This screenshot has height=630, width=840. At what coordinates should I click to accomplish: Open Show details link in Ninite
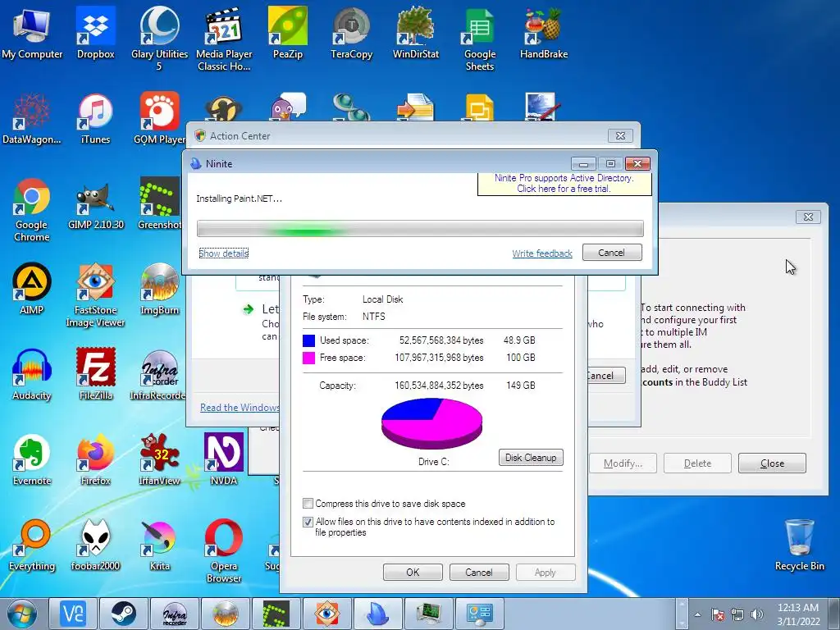(x=223, y=253)
